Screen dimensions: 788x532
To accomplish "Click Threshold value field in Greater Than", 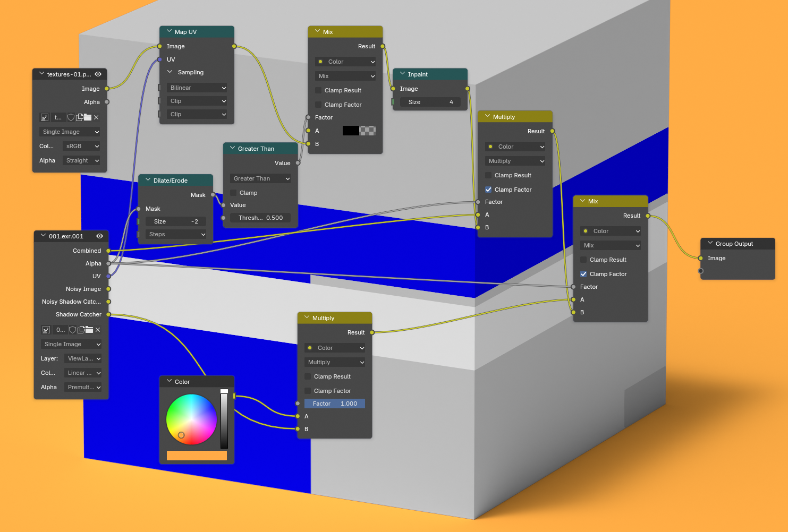I will coord(260,218).
